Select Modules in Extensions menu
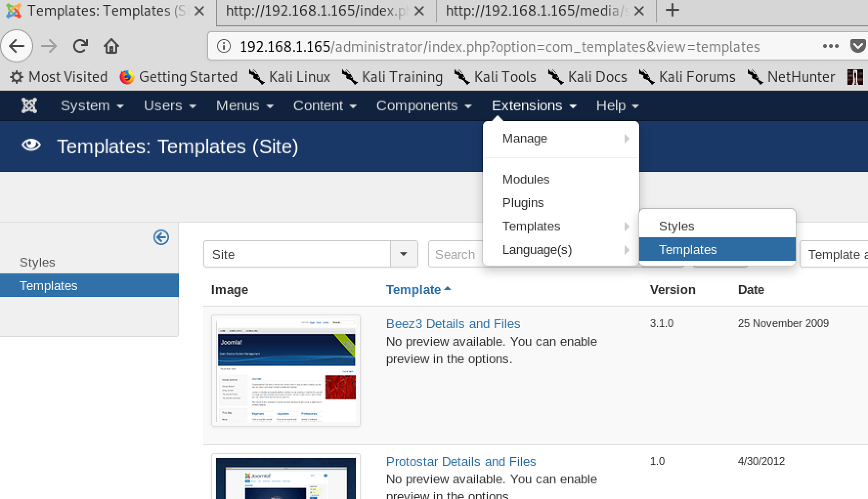The width and height of the screenshot is (868, 499). click(561, 179)
